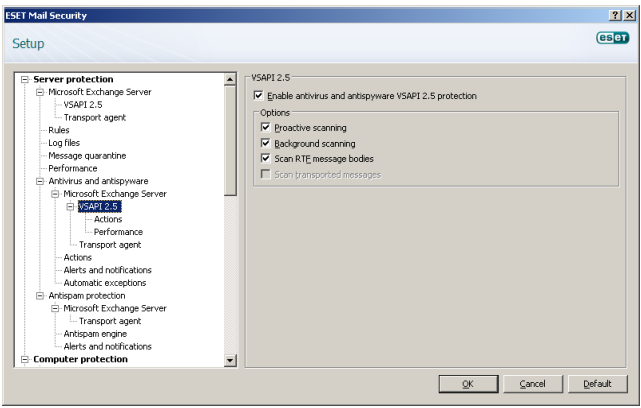Click the Cancel button
Viewport: 641px width, 408px height.
533,384
